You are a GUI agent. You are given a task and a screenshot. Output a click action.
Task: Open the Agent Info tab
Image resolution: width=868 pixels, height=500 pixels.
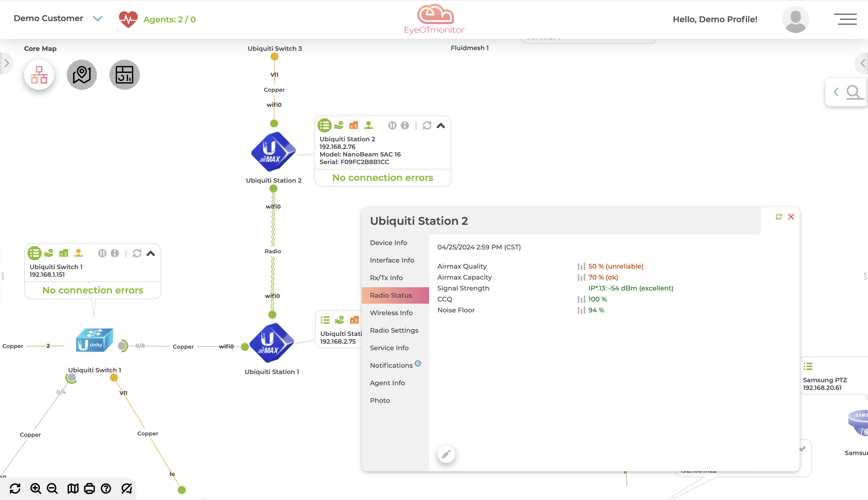pos(395,383)
